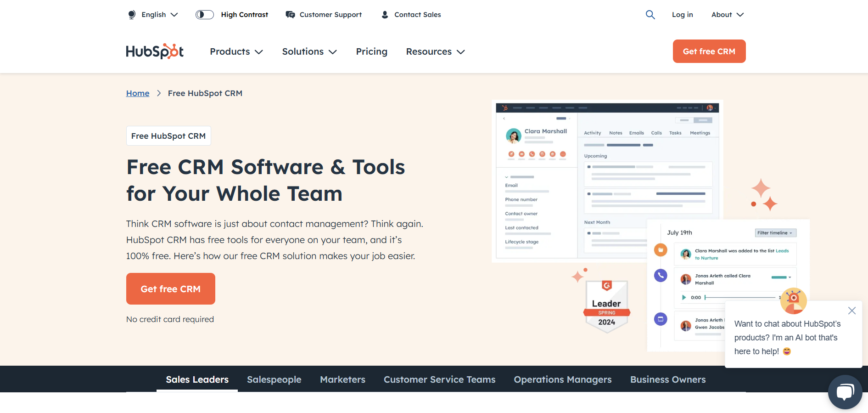This screenshot has width=868, height=413.
Task: Select the Sales Leaders tab
Action: tap(197, 379)
